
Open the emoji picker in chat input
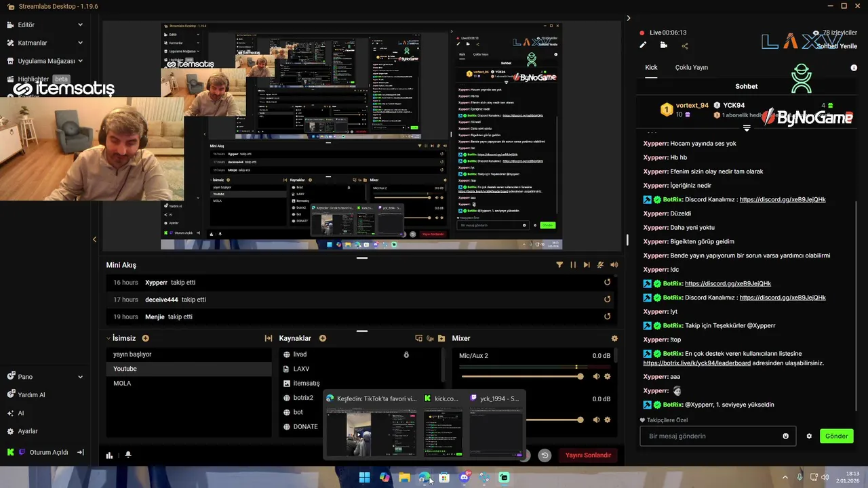point(786,436)
